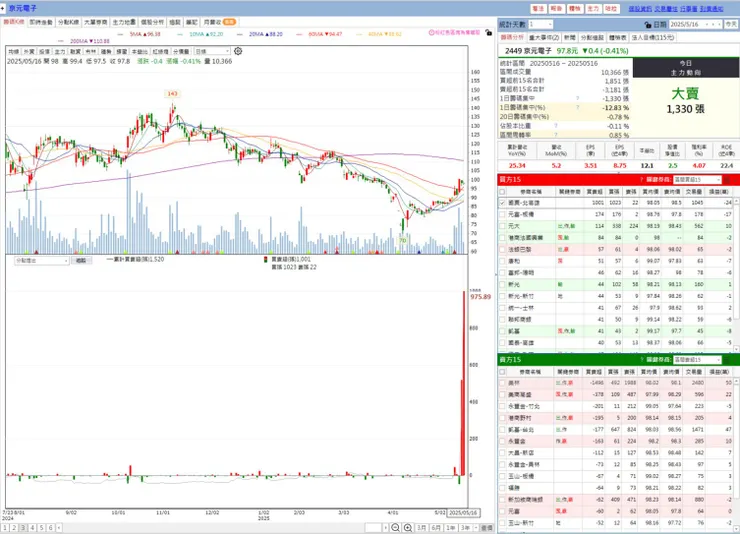Select the 6月 range button

pyautogui.click(x=436, y=528)
